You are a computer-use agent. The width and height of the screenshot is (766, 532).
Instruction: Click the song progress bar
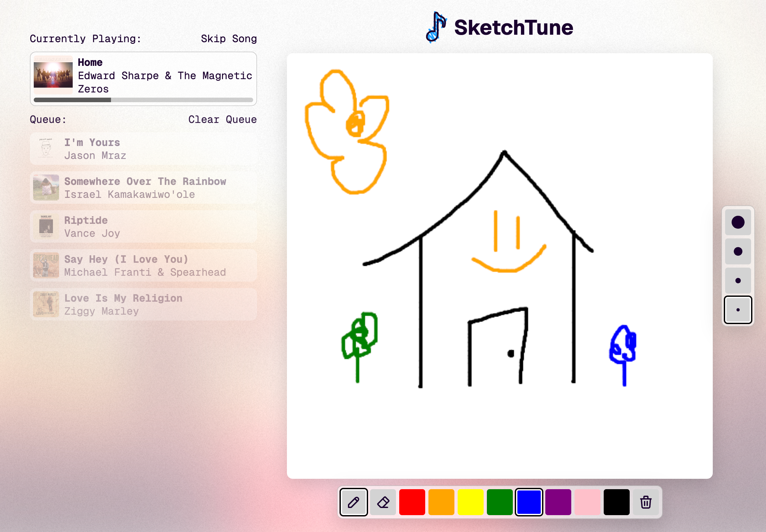tap(143, 100)
